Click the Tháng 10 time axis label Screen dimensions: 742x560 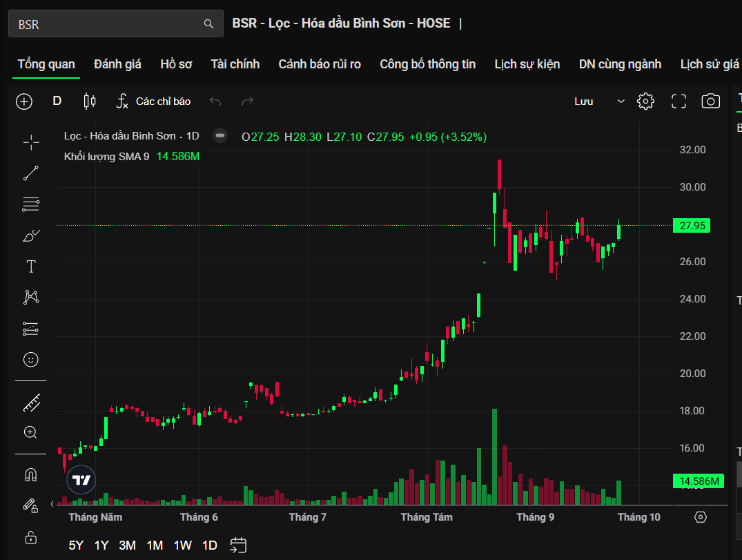[639, 517]
